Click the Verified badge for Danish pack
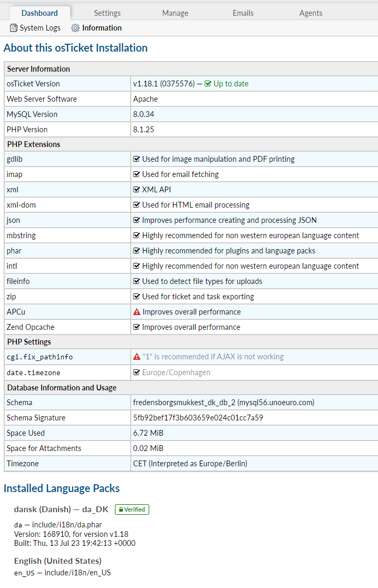This screenshot has height=588, width=378. click(132, 509)
